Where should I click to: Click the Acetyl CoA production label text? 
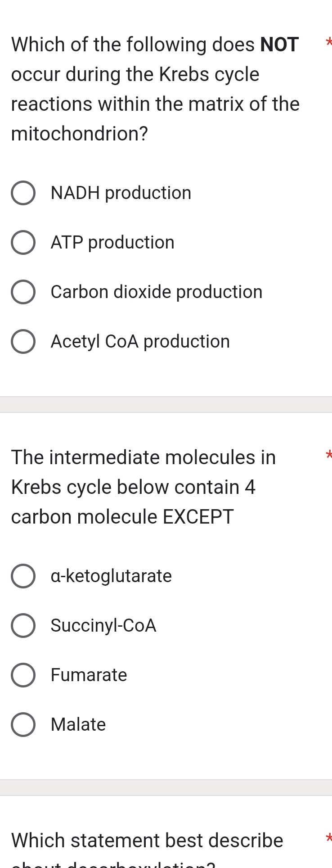click(139, 341)
